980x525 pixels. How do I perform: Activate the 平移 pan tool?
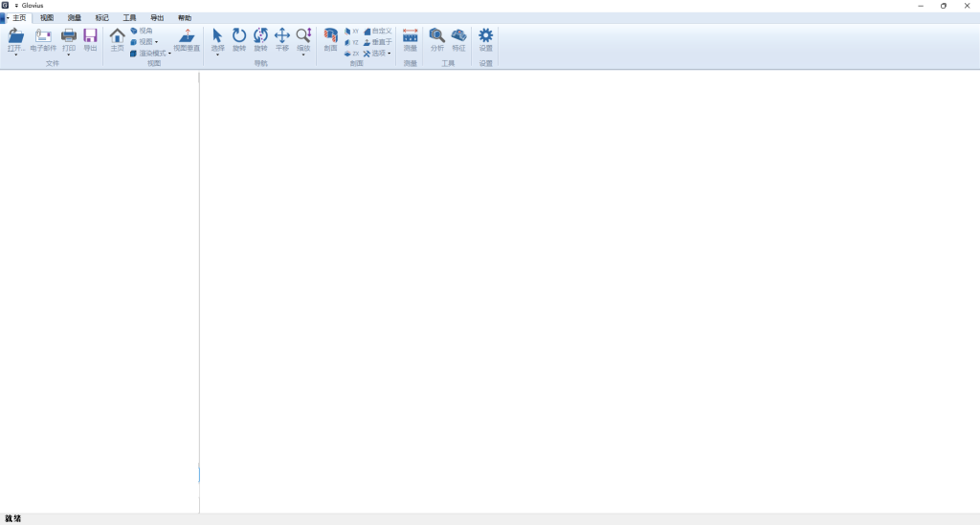[x=282, y=35]
